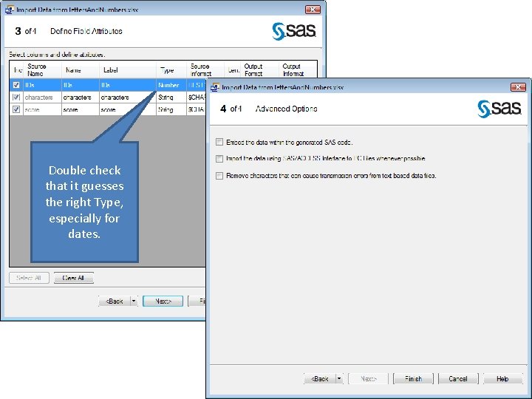The height and width of the screenshot is (399, 532).
Task: Click Back in the Define Field Attributes window
Action: tap(115, 301)
